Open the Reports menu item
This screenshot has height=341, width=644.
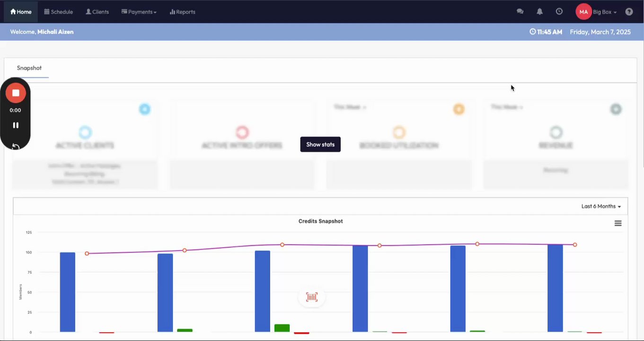tap(183, 12)
